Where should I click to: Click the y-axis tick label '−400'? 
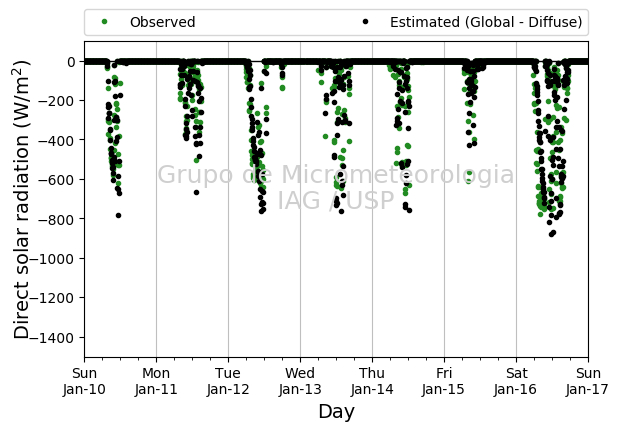click(56, 141)
